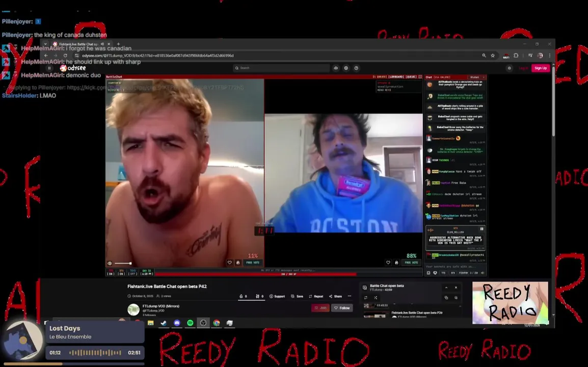This screenshot has width=588, height=367.
Task: Open File Explorer from the Windows taskbar
Action: coord(151,323)
